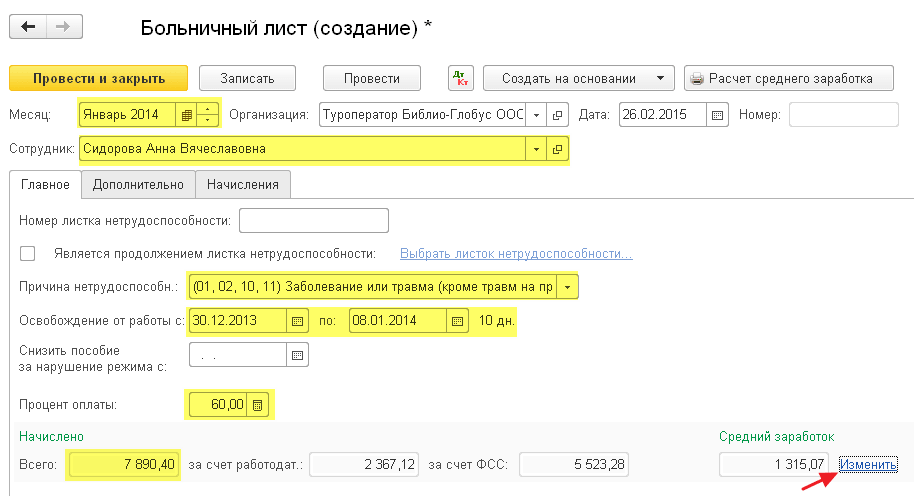
Task: Open the Дт/Кт postings icon
Action: (461, 79)
